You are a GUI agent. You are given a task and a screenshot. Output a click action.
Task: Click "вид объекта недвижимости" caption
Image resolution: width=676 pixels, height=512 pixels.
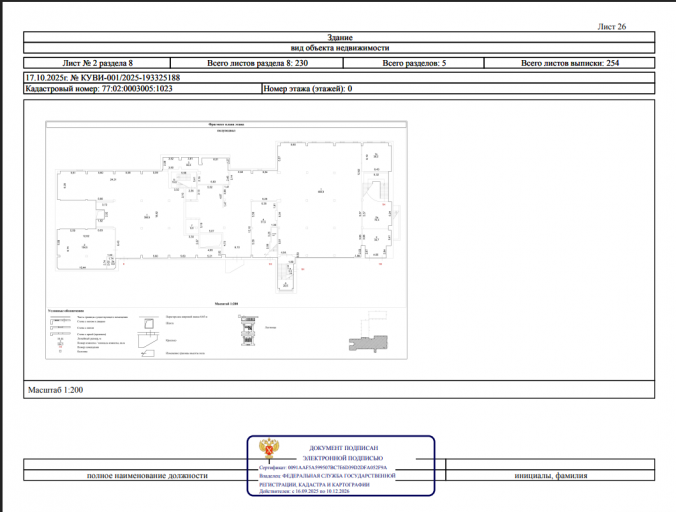340,48
